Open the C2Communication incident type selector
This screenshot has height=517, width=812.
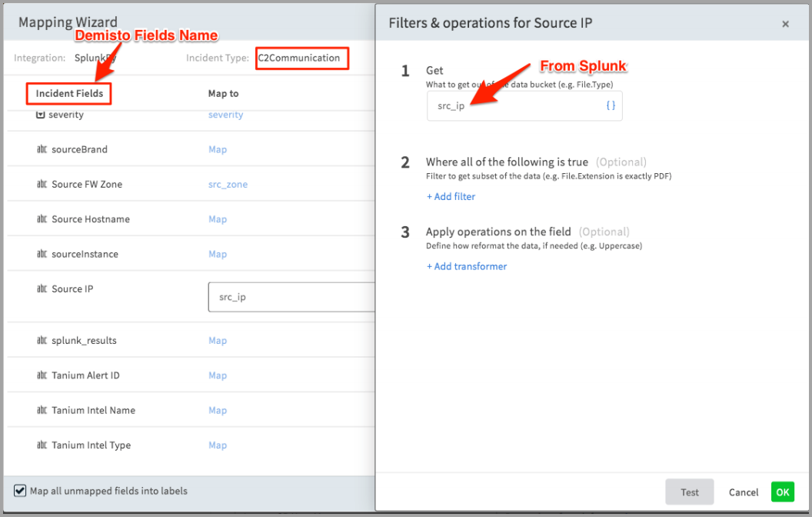(302, 58)
